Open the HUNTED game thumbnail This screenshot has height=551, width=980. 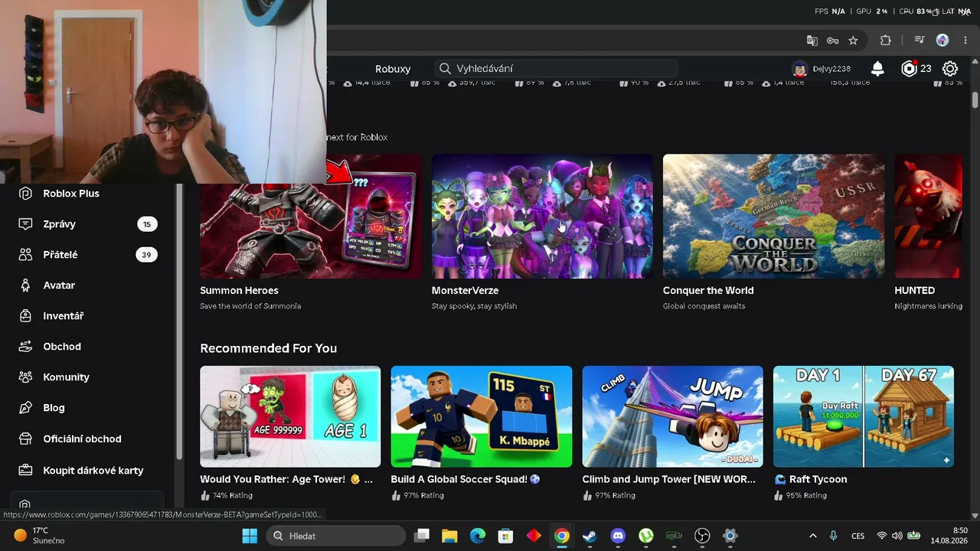coord(928,217)
